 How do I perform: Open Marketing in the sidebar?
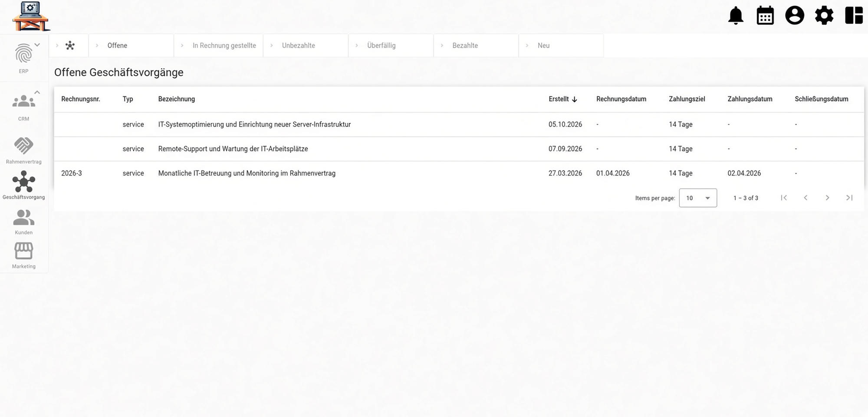point(23,256)
